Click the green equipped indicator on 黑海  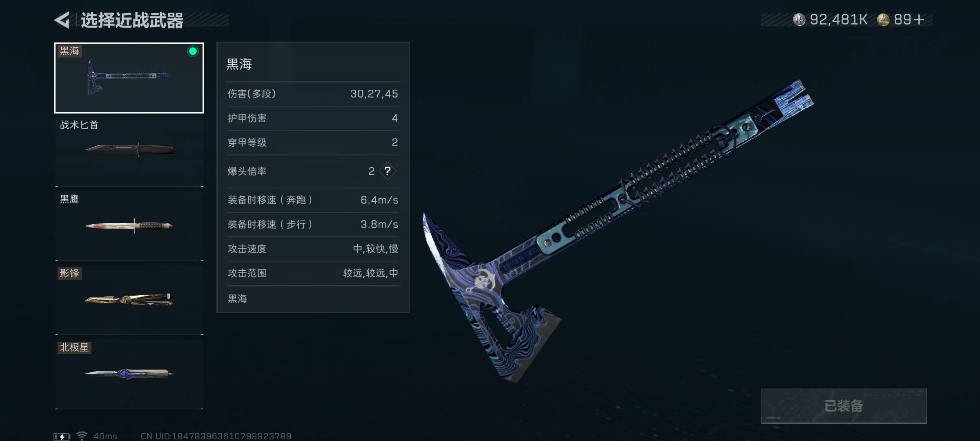coord(193,51)
